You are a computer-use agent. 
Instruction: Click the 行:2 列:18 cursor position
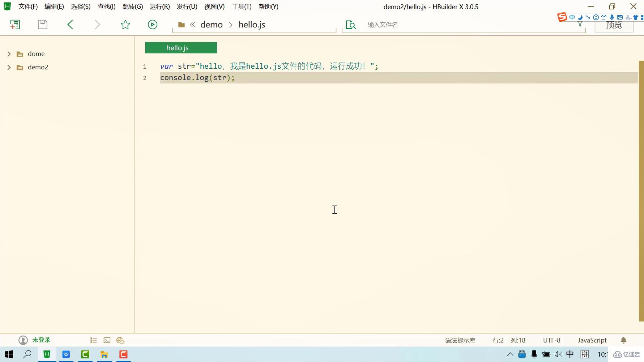click(x=509, y=340)
